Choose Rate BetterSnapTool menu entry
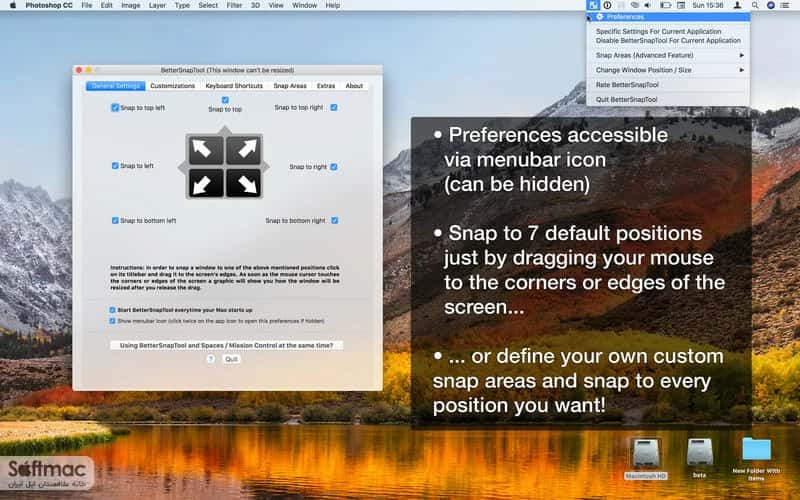 [668, 85]
